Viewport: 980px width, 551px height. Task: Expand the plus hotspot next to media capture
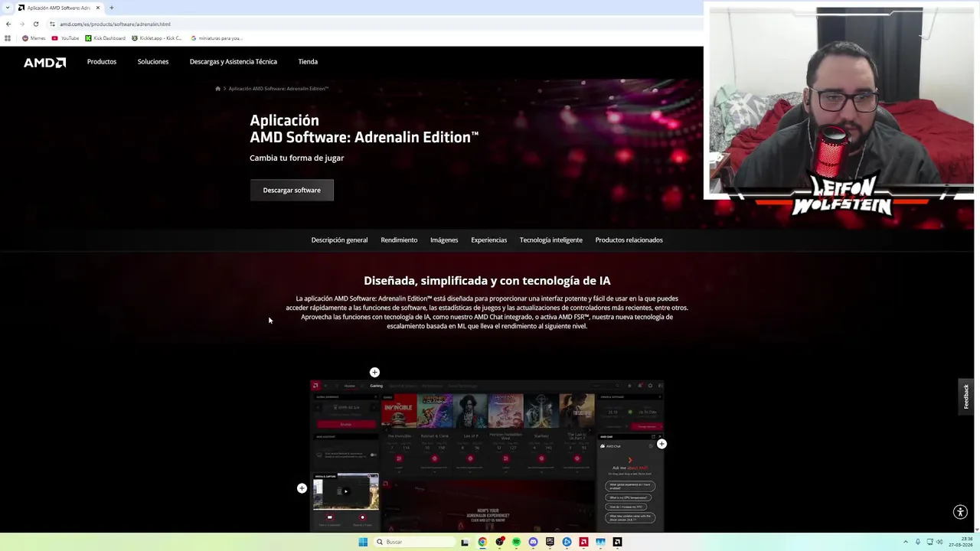tap(302, 488)
